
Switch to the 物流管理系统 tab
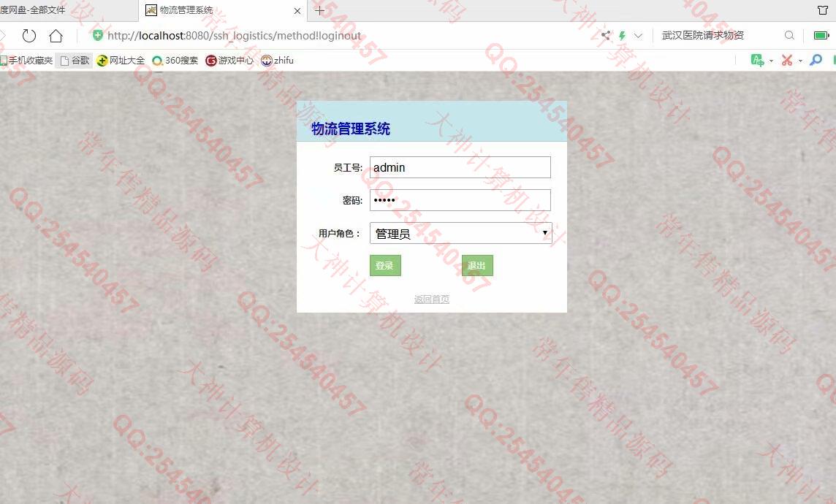tap(186, 10)
